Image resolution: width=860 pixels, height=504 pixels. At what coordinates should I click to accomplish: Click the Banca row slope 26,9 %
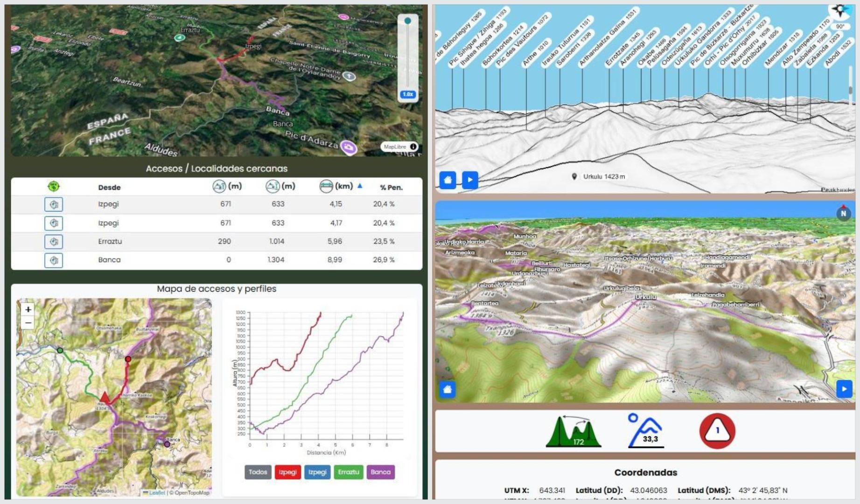coord(384,260)
